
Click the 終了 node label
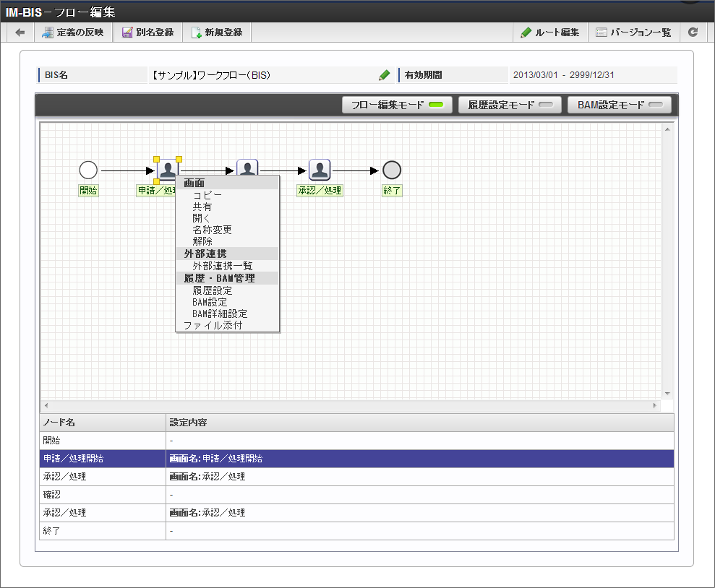392,191
